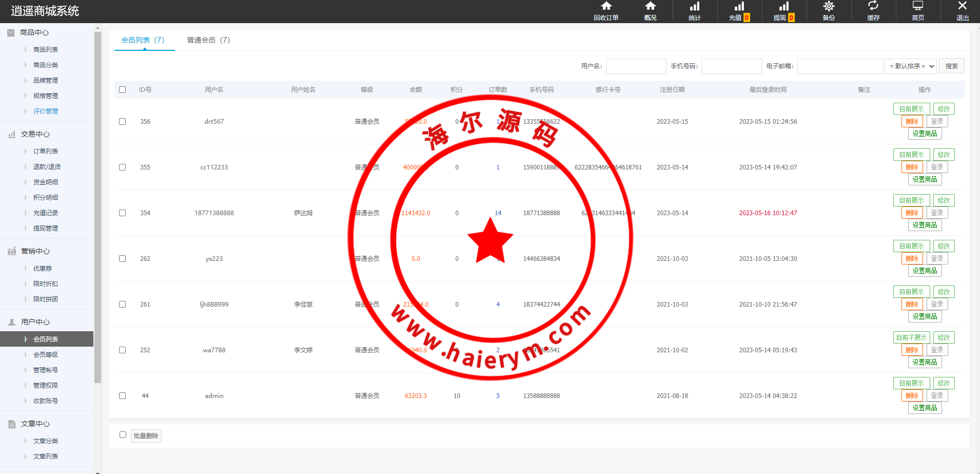This screenshot has width=980, height=474.
Task: Check the select-all checkbox in table header
Action: coord(122,89)
